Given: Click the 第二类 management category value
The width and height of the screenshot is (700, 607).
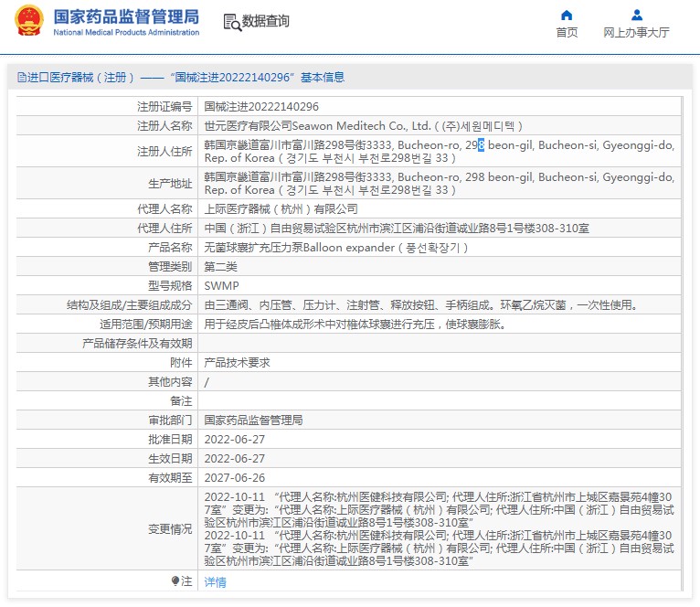Looking at the screenshot, I should click(220, 266).
